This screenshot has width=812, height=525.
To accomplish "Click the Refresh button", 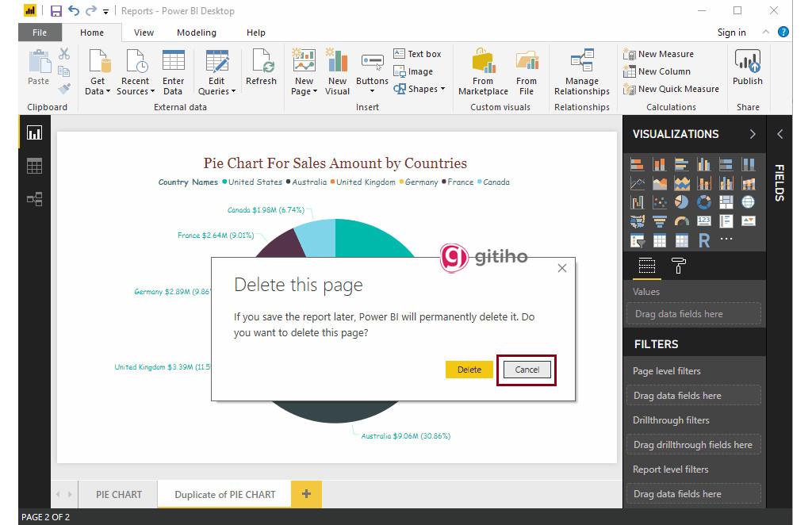I will [261, 67].
